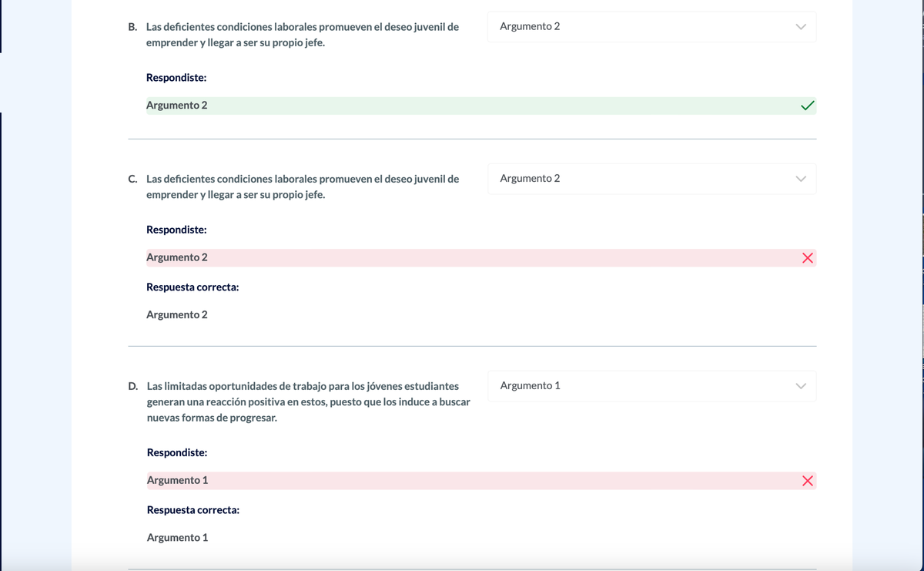Click the chevron arrow in question D's dropdown
Screen dimensions: 924x571
(800, 386)
